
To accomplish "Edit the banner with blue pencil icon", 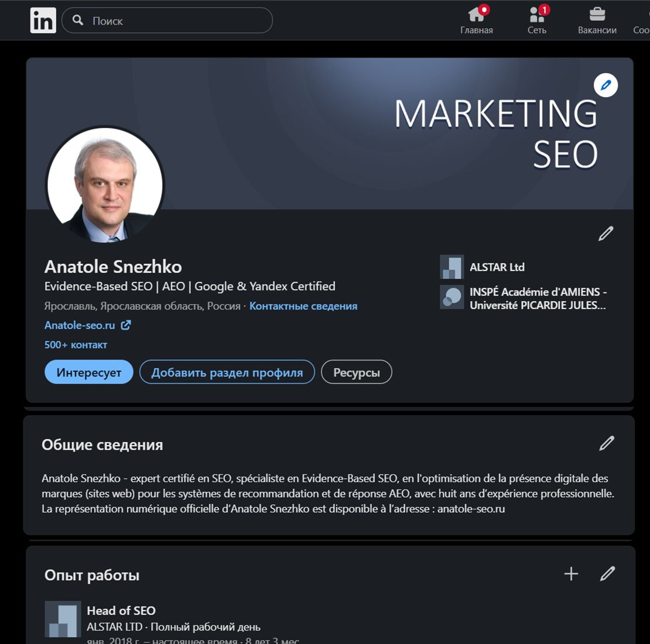I will click(605, 85).
